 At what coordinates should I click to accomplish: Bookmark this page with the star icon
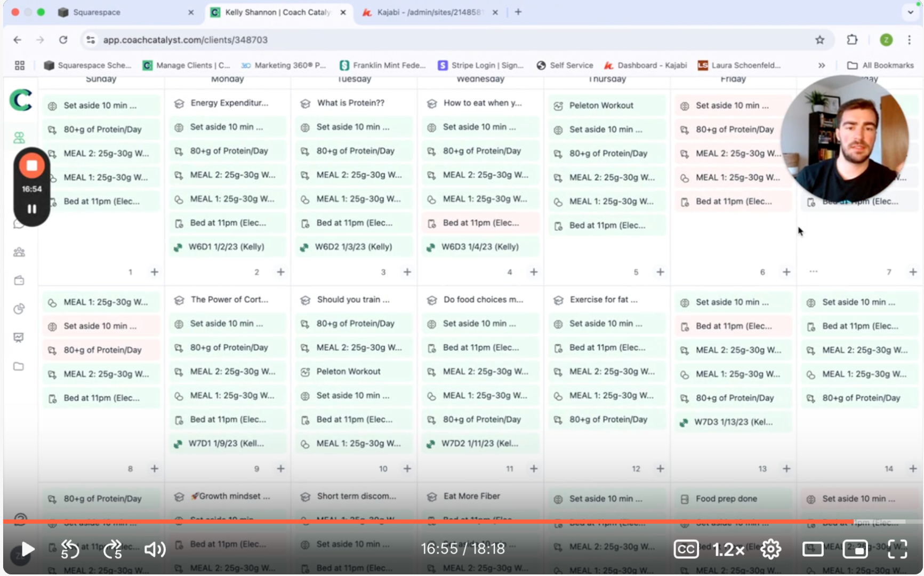[x=820, y=40]
